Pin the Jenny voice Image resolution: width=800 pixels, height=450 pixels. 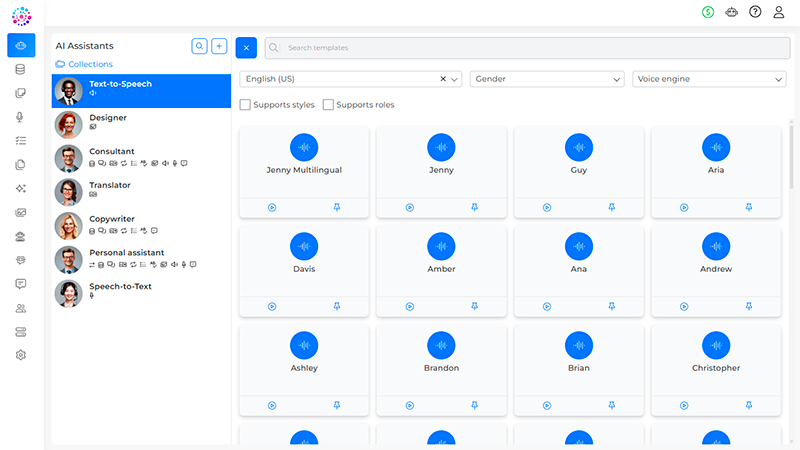click(474, 207)
